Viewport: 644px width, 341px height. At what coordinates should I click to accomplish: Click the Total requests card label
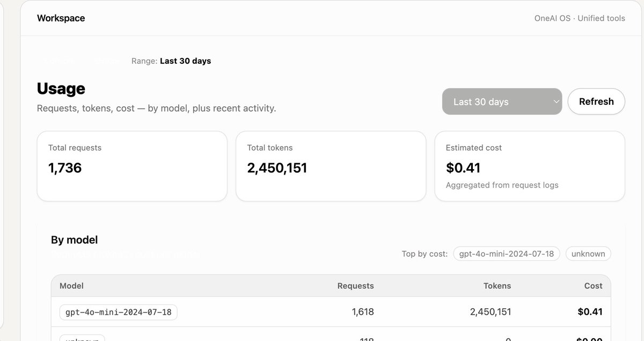(75, 148)
